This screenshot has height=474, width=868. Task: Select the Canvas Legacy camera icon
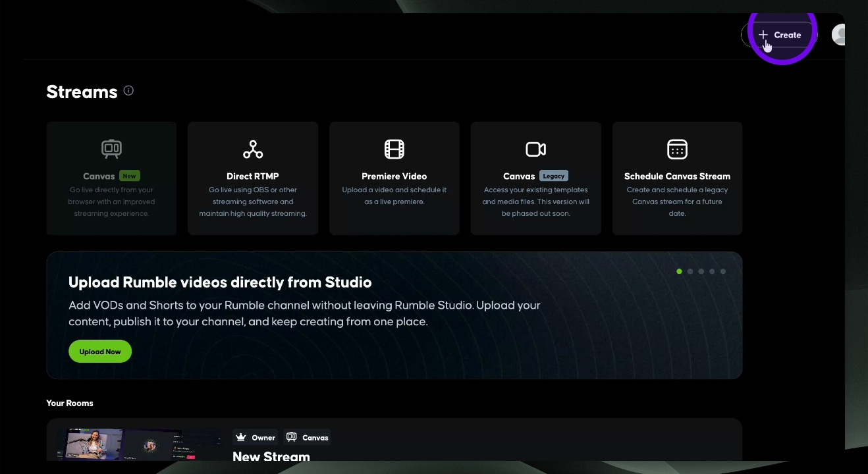[535, 149]
